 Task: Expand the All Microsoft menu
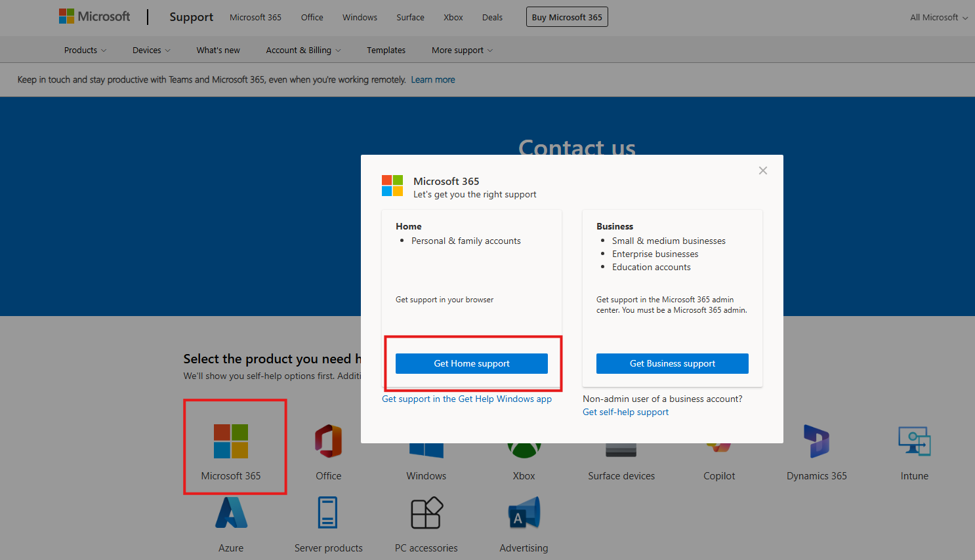click(x=939, y=18)
